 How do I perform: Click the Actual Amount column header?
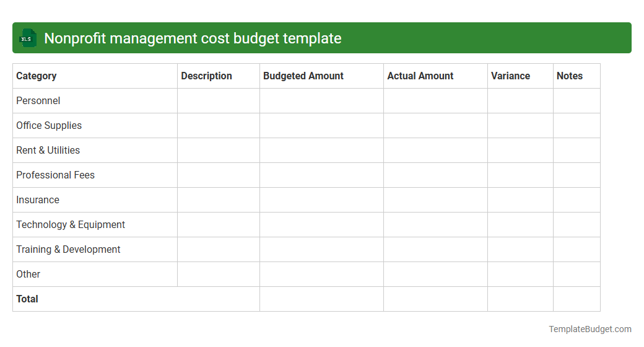tap(435, 76)
